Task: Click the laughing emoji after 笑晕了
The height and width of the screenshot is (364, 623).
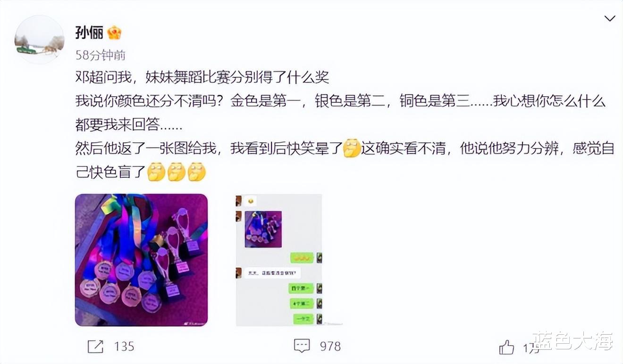Action: (352, 148)
